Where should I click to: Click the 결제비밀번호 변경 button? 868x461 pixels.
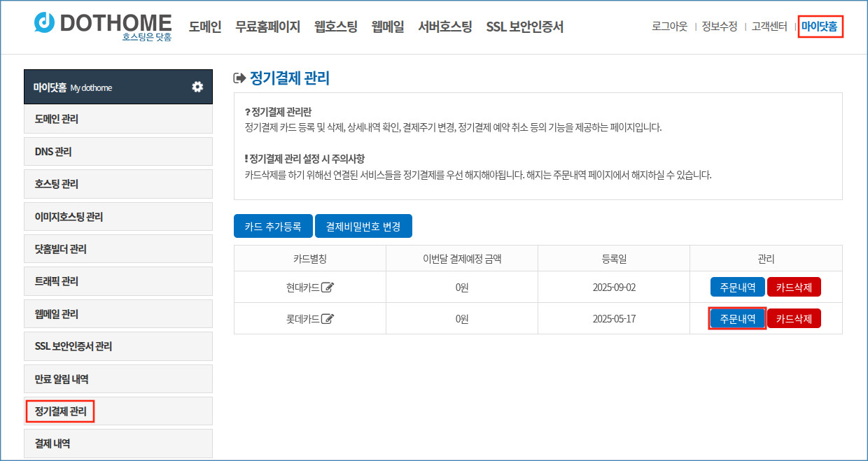click(363, 227)
